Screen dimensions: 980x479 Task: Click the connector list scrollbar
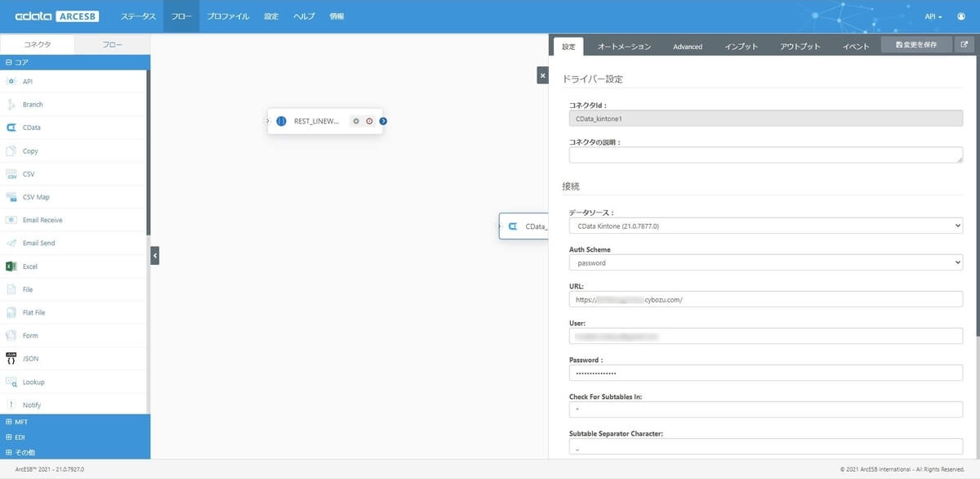click(149, 151)
